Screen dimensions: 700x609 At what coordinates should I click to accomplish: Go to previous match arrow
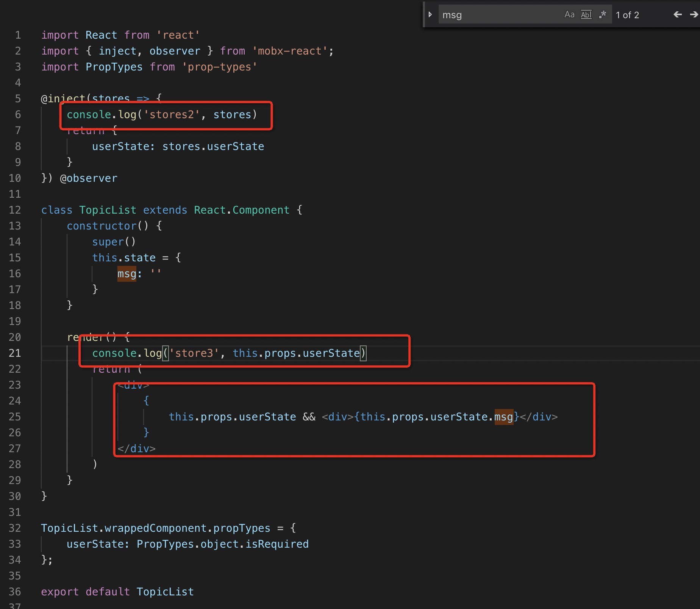click(x=678, y=15)
